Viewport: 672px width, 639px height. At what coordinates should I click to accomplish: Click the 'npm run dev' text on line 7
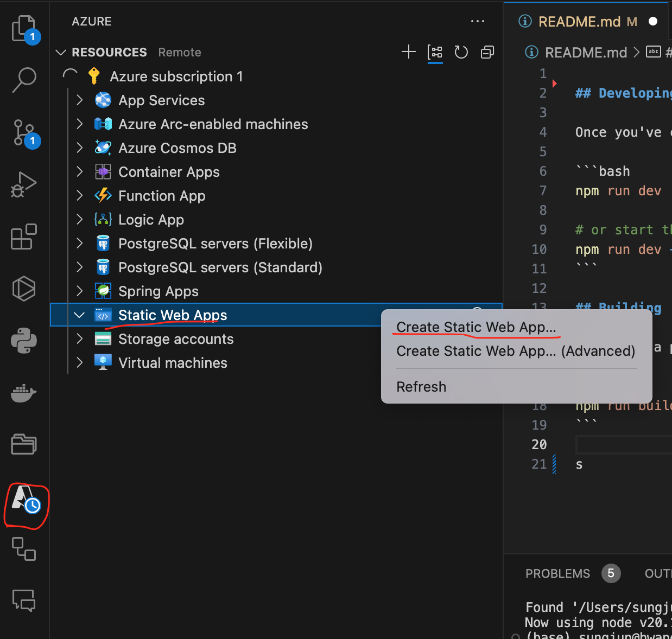pos(618,190)
